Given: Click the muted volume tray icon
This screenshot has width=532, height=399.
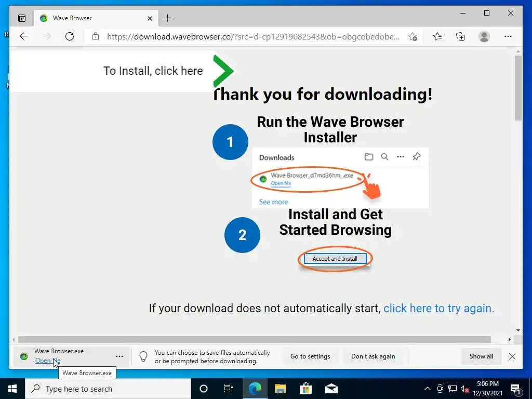Looking at the screenshot, I should [x=464, y=389].
